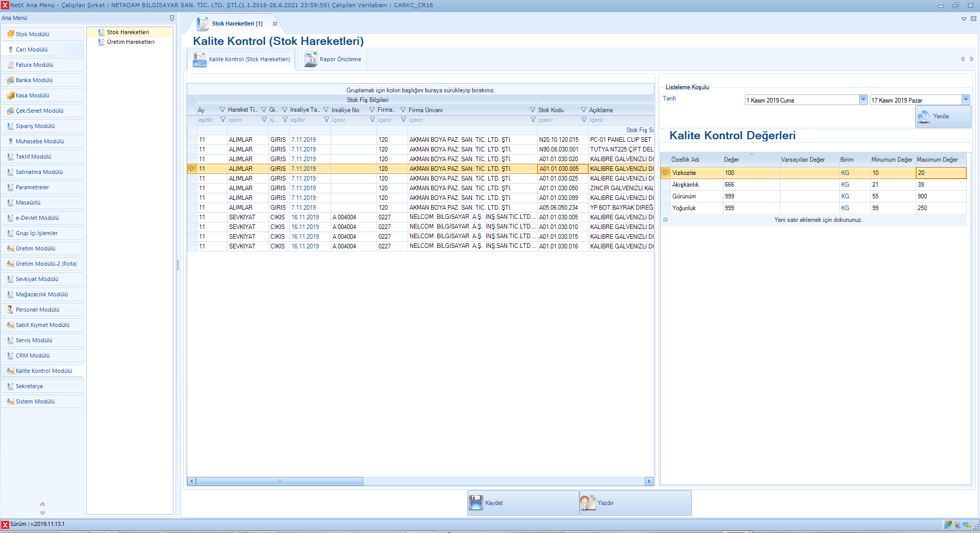The height and width of the screenshot is (533, 980).
Task: Expand the end date dropdown
Action: coord(965,100)
